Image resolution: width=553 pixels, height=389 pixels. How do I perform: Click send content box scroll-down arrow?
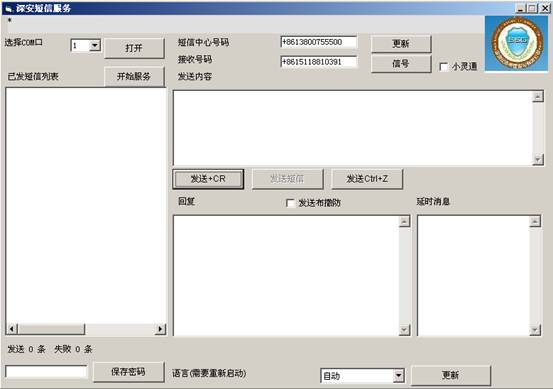(537, 159)
